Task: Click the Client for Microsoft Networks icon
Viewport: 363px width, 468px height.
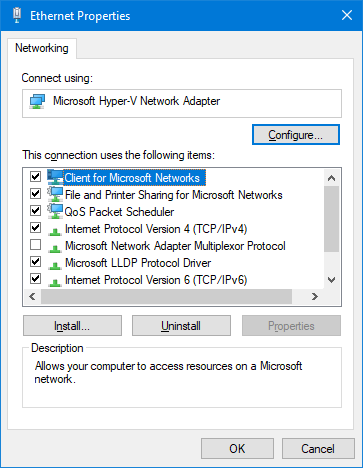Action: pos(55,177)
